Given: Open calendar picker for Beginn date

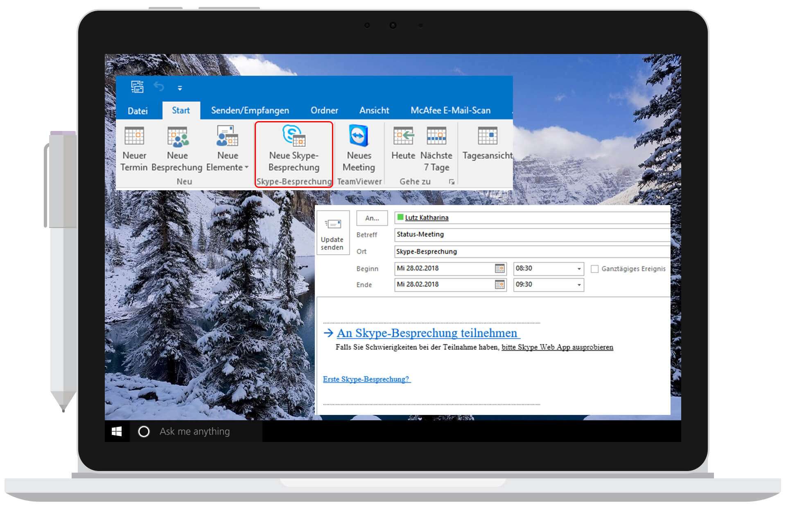Looking at the screenshot, I should click(499, 268).
